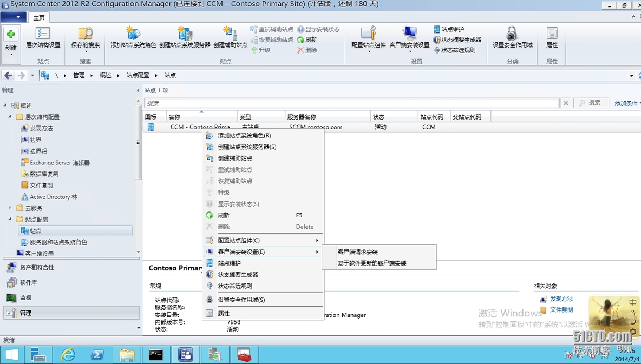Image resolution: width=641 pixels, height=364 pixels.
Task: Clear the search with X button
Action: tap(566, 103)
